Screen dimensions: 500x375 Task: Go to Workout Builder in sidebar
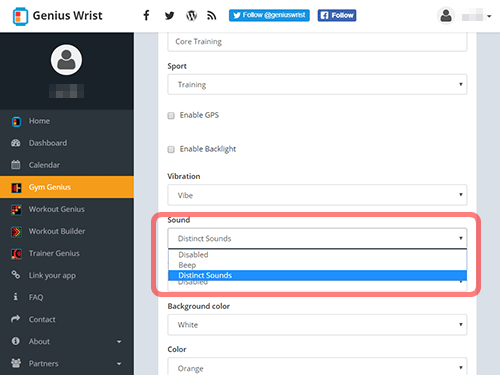click(x=67, y=231)
